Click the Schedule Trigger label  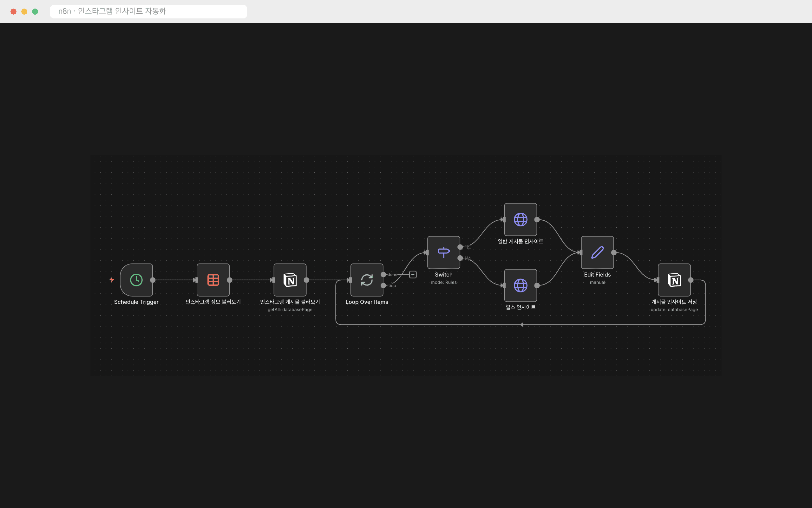pyautogui.click(x=136, y=302)
